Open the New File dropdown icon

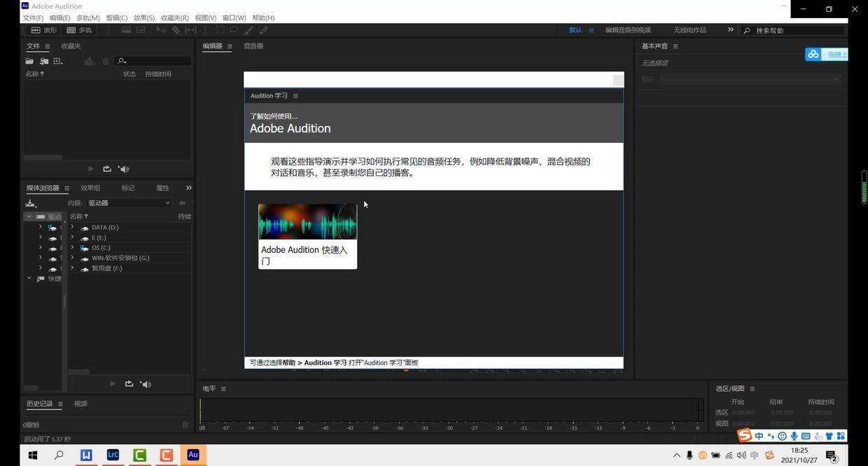(x=58, y=62)
